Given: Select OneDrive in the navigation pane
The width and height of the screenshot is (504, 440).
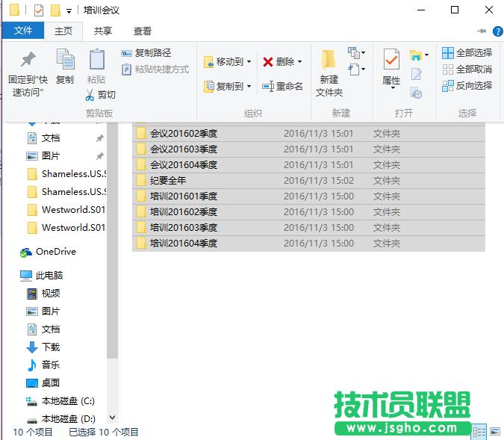Looking at the screenshot, I should 55,252.
